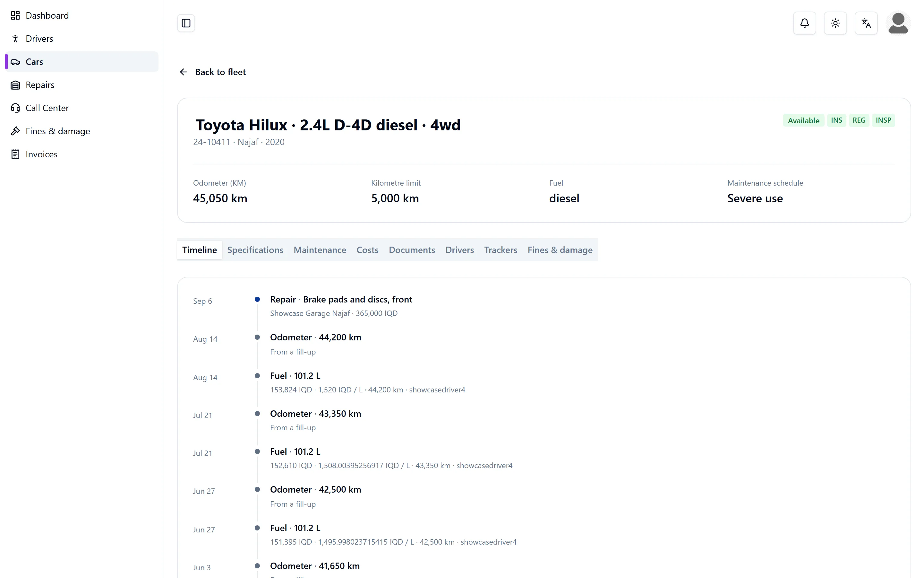Select the Jul 21 odometer timeline dot

coord(257,414)
